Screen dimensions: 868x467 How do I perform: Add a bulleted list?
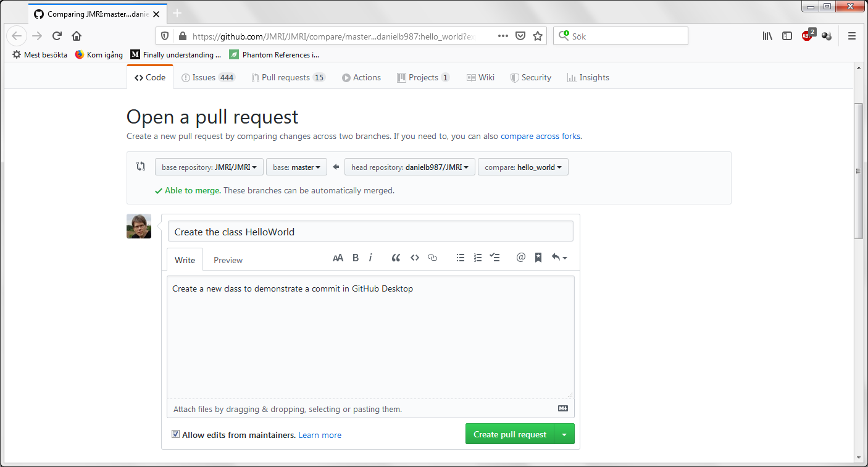click(x=461, y=258)
